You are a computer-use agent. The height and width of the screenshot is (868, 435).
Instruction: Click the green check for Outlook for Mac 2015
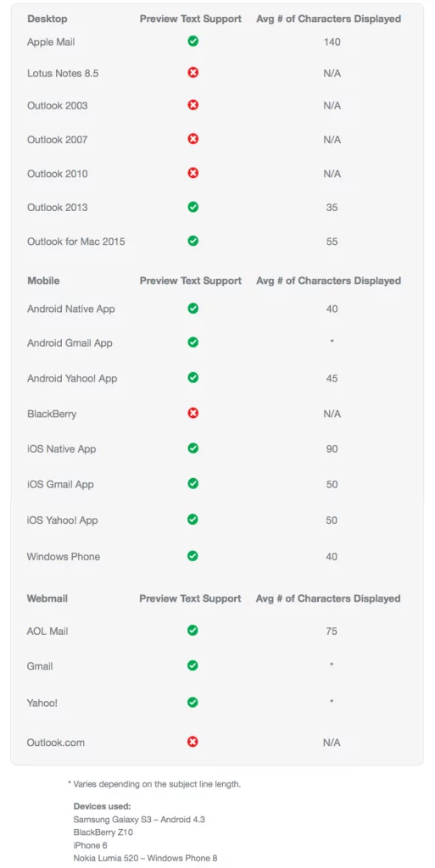192,241
